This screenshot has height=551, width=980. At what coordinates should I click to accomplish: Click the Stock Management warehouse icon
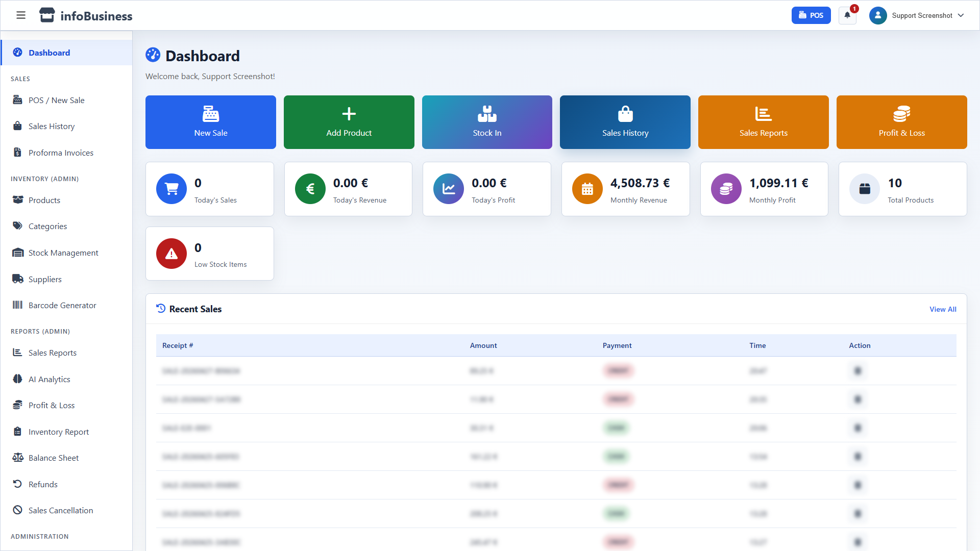tap(18, 253)
